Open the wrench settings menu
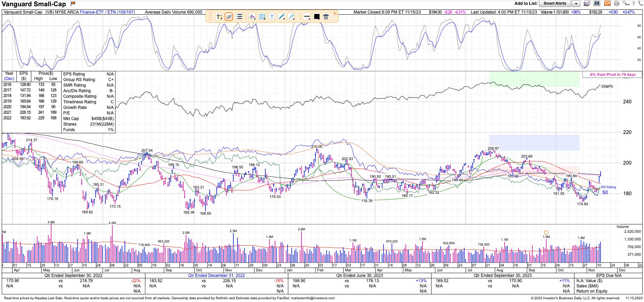This screenshot has height=302, width=644. point(626,3)
